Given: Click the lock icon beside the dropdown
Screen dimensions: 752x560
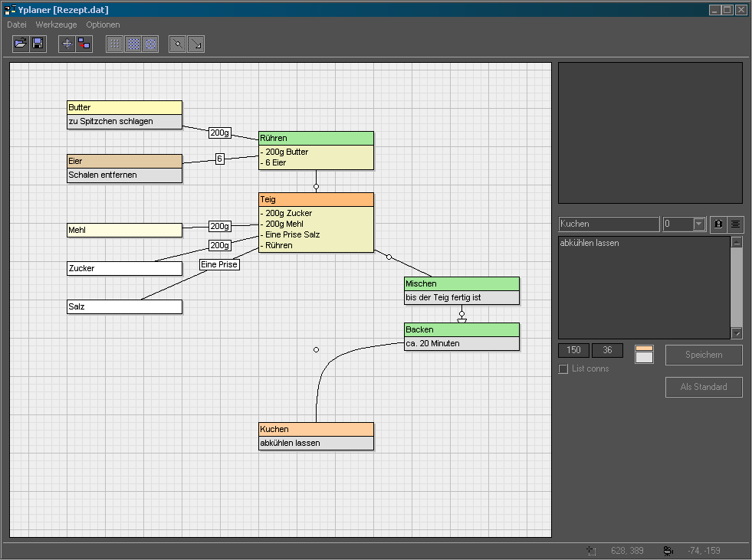Looking at the screenshot, I should 718,224.
